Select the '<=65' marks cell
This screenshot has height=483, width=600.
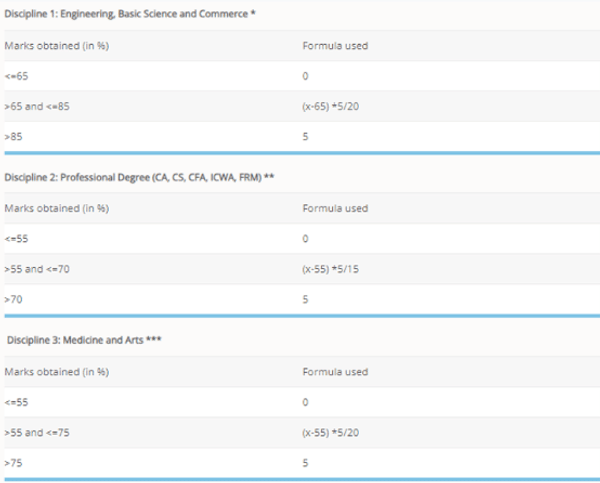pyautogui.click(x=14, y=76)
